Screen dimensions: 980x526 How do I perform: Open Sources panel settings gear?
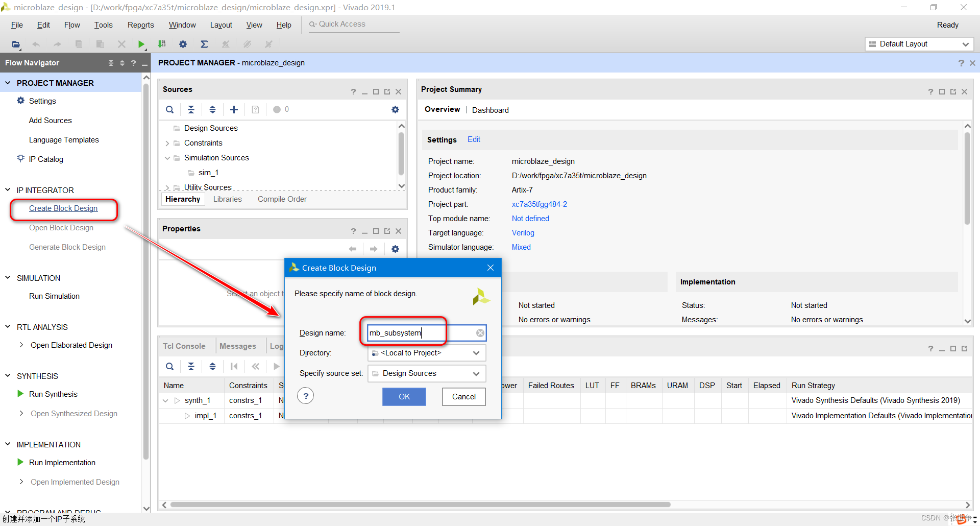coord(395,109)
